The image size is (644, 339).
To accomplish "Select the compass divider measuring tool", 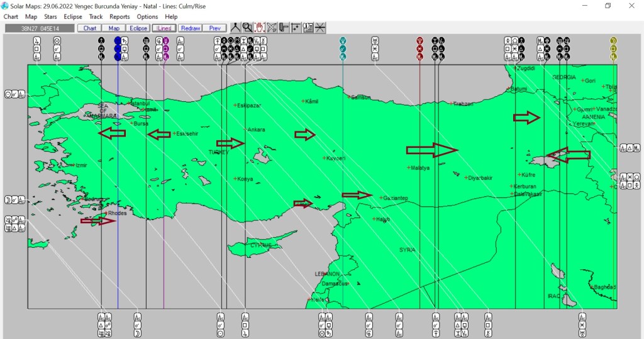I will [x=235, y=28].
